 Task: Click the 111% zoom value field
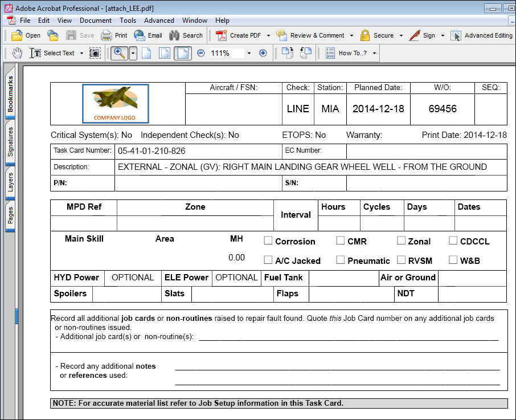tap(227, 53)
